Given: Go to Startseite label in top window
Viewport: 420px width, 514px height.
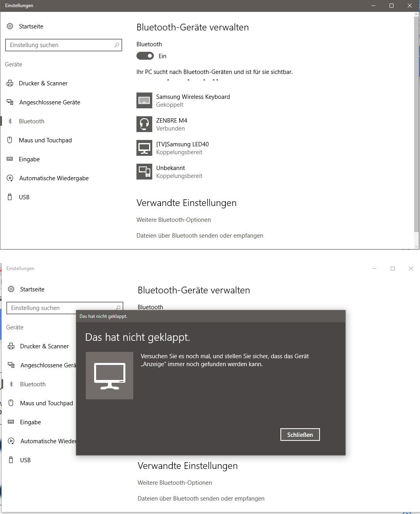Looking at the screenshot, I should pyautogui.click(x=31, y=26).
